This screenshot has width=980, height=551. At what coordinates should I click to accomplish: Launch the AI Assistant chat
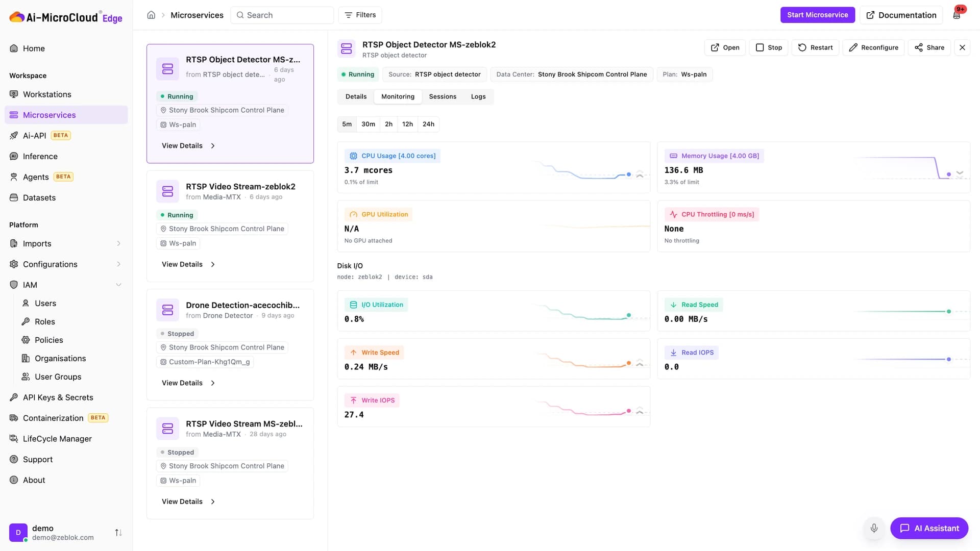929,528
